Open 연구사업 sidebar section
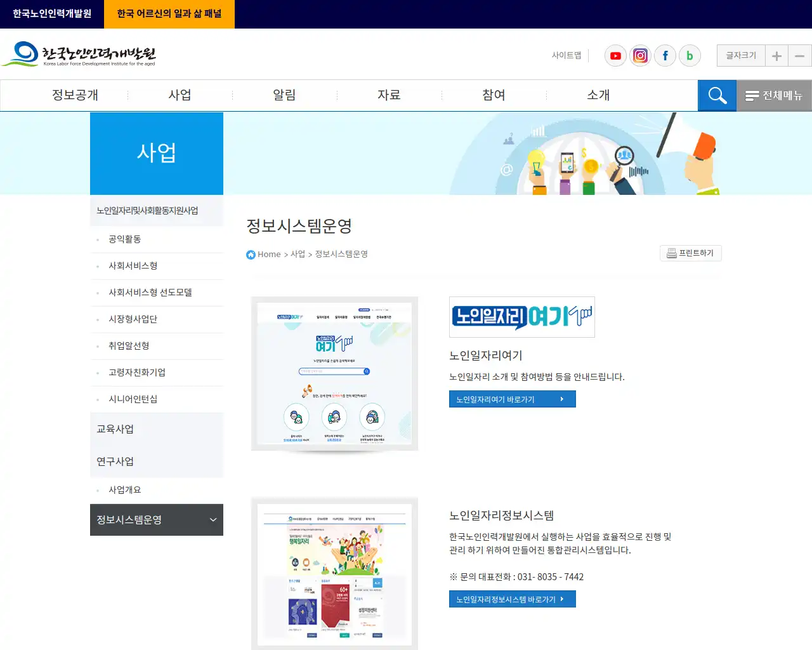The image size is (812, 650). [x=157, y=461]
